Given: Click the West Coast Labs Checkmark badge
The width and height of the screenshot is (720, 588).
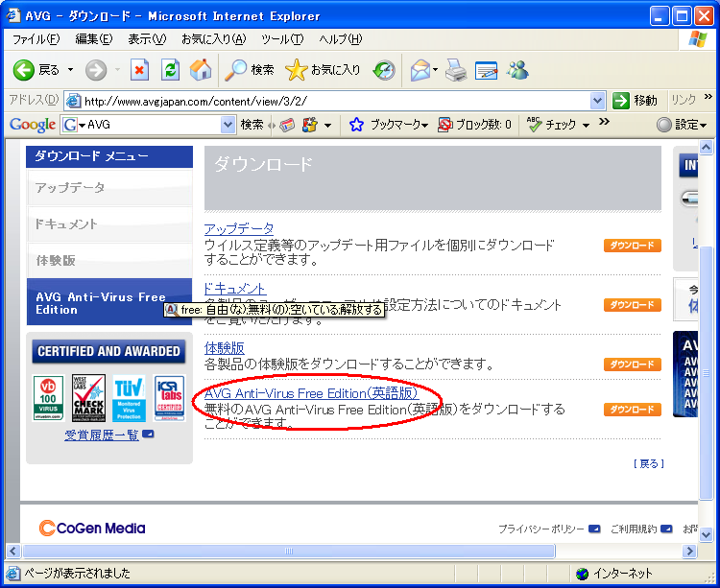Looking at the screenshot, I should coord(88,398).
